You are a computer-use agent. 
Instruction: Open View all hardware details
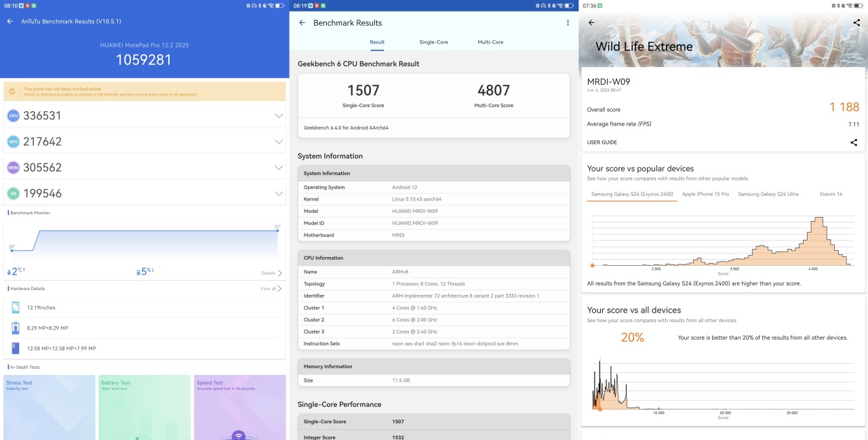(x=271, y=289)
